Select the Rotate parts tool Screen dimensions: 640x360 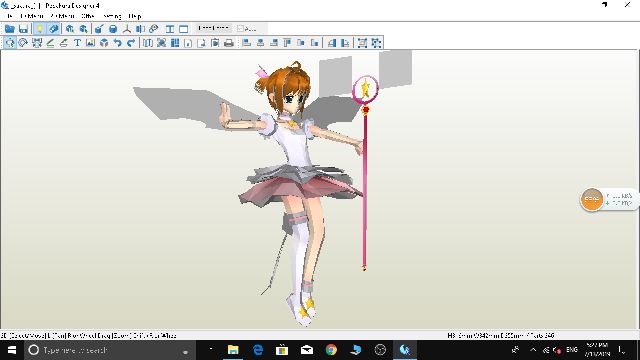pos(23,42)
